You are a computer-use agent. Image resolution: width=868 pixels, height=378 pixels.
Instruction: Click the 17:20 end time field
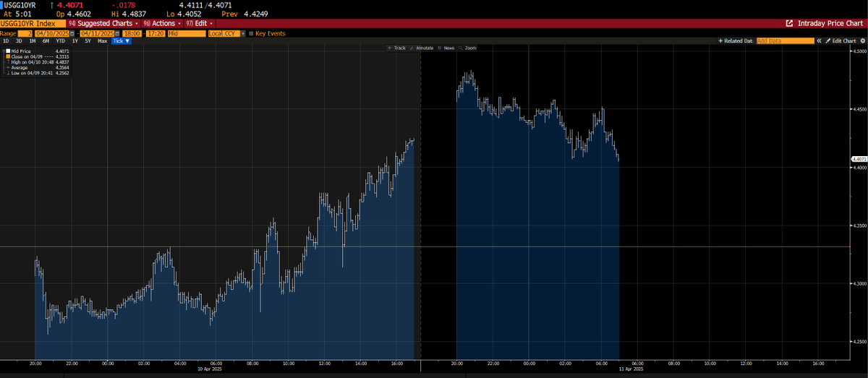(x=156, y=34)
